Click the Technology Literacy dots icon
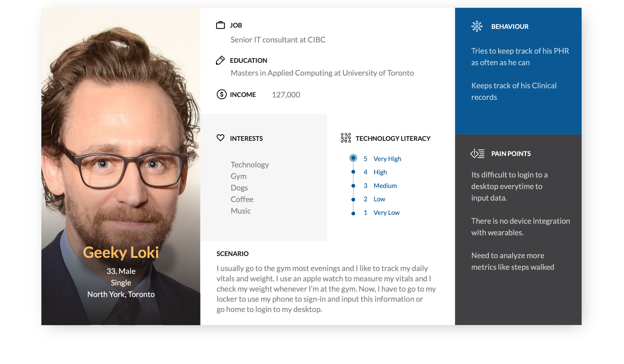The image size is (624, 364). 346,138
